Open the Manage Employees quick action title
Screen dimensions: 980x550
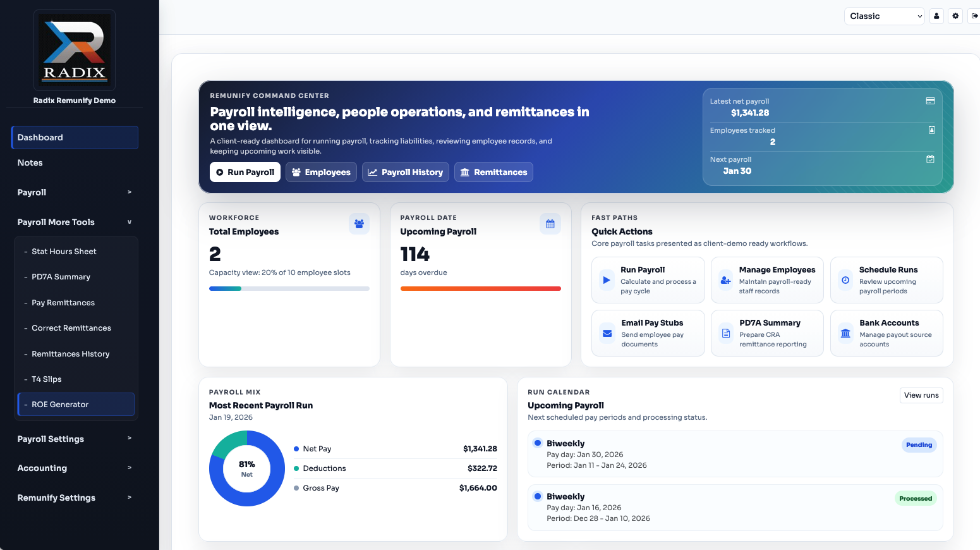pyautogui.click(x=777, y=270)
